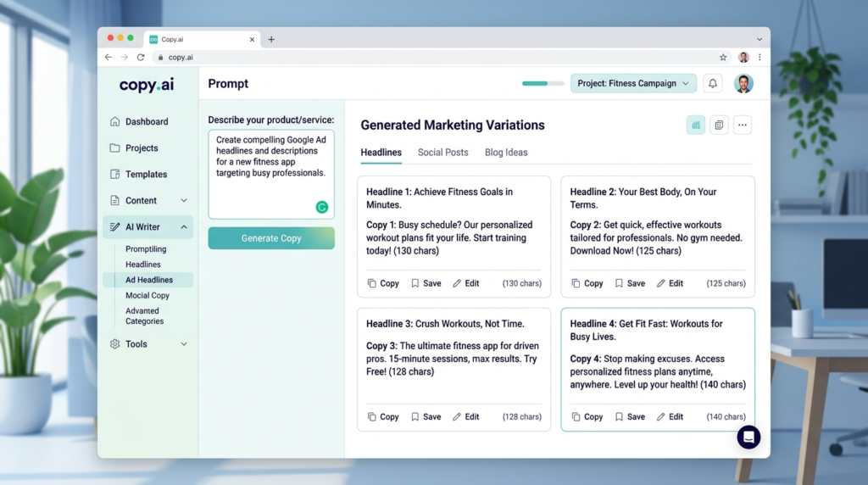Click in the product description text box
This screenshot has width=868, height=485.
[x=271, y=175]
